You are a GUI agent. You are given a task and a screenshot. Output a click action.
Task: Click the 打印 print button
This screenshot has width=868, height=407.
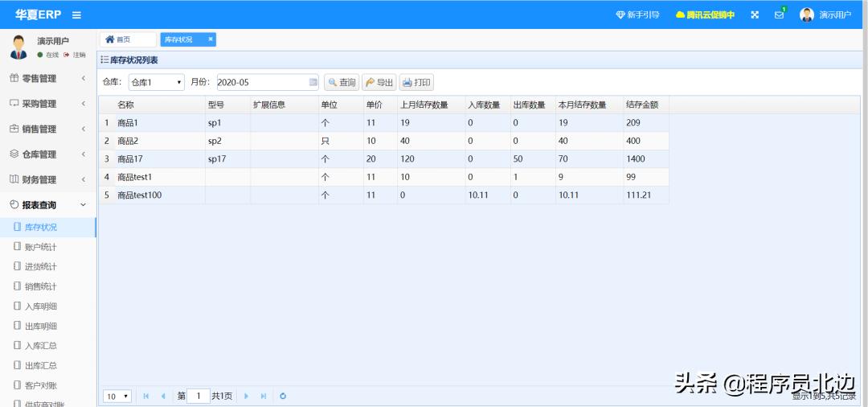click(x=416, y=83)
